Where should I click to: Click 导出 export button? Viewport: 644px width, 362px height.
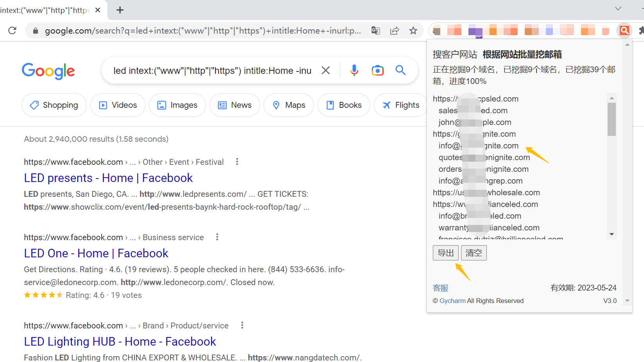point(445,253)
